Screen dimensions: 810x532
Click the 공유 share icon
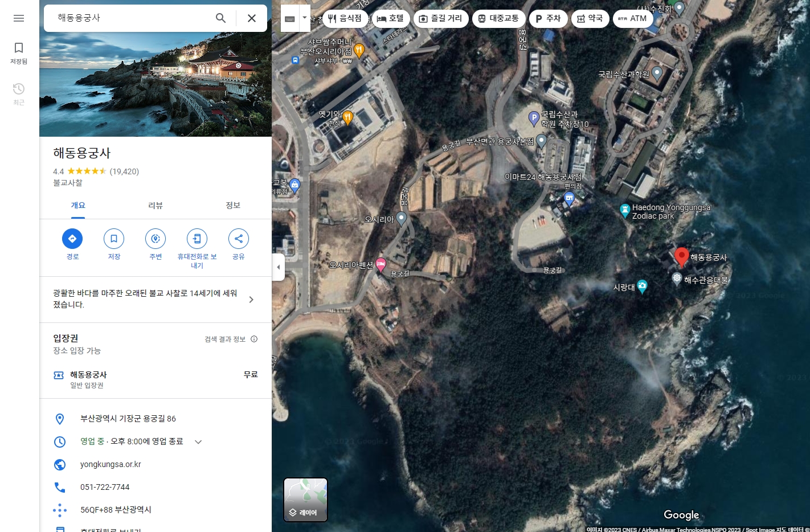point(239,239)
